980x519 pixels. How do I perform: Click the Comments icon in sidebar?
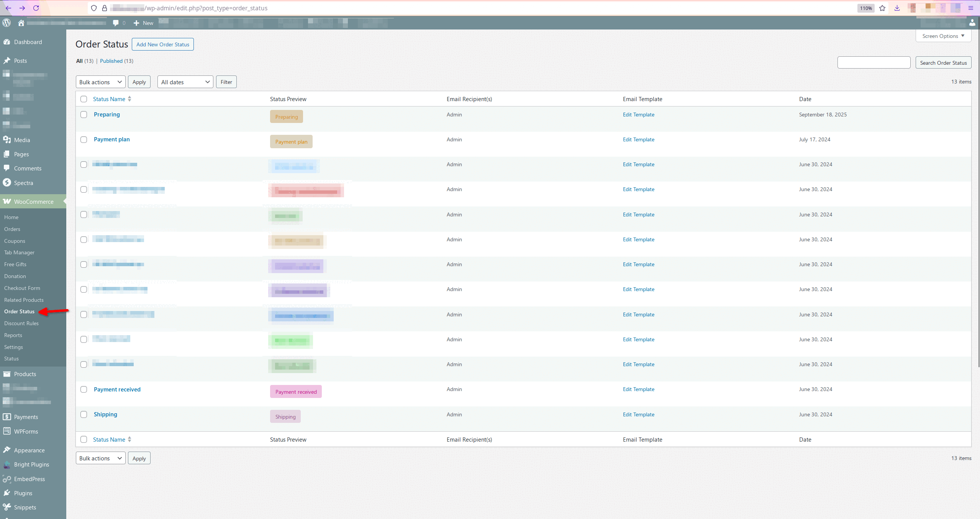tap(7, 168)
